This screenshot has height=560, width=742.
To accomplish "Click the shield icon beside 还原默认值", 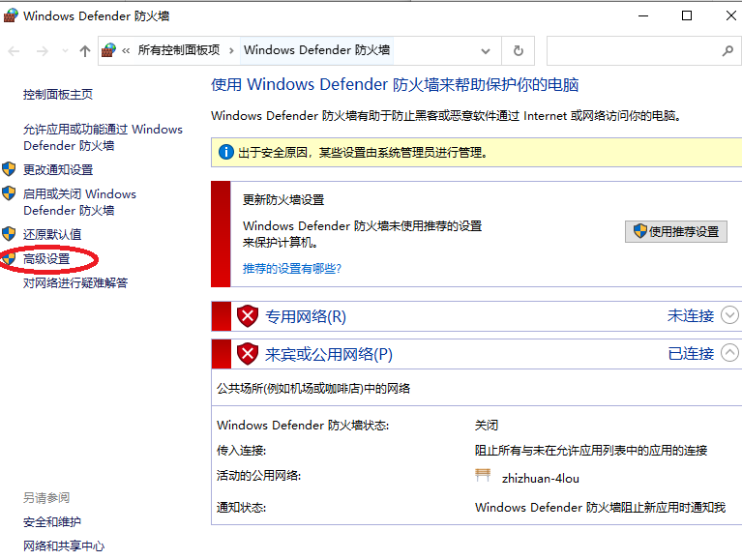I will (9, 234).
